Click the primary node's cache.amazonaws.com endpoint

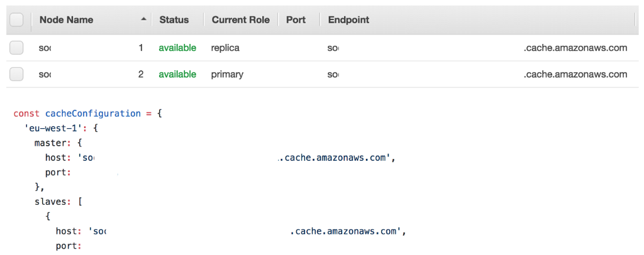[575, 74]
